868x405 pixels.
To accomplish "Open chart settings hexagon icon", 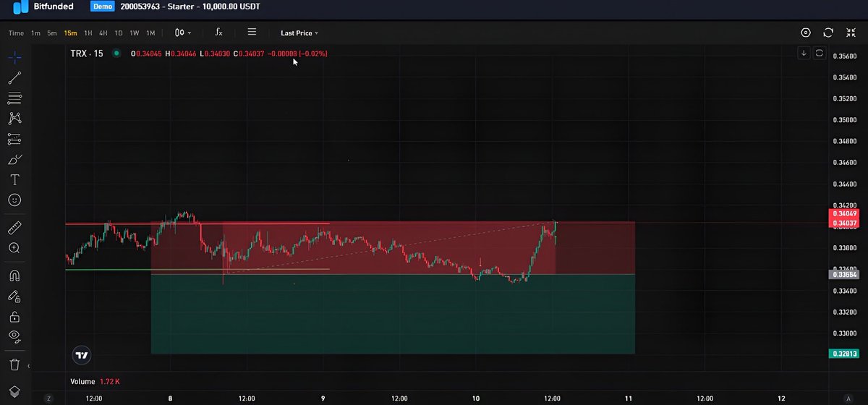I will pyautogui.click(x=806, y=33).
